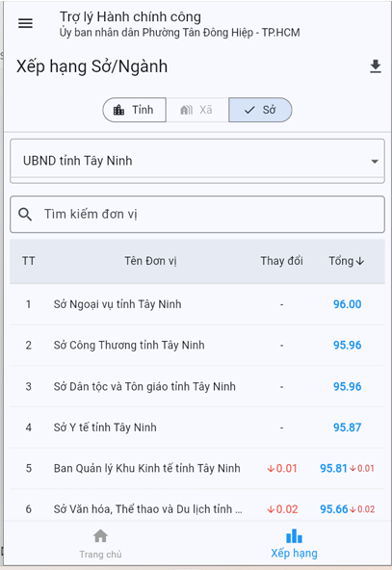Switch to the Trang chủ tab
The height and width of the screenshot is (570, 392).
(x=100, y=543)
